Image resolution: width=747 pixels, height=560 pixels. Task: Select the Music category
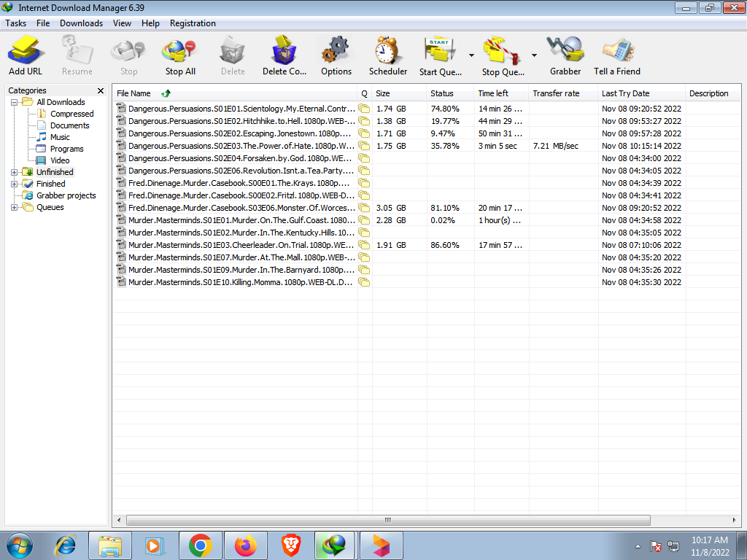(60, 137)
